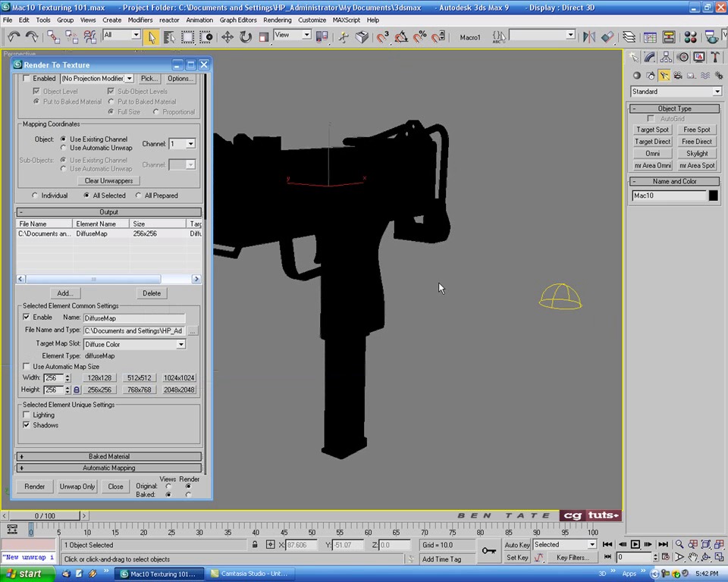Open the Target Map Slot dropdown

pyautogui.click(x=180, y=344)
